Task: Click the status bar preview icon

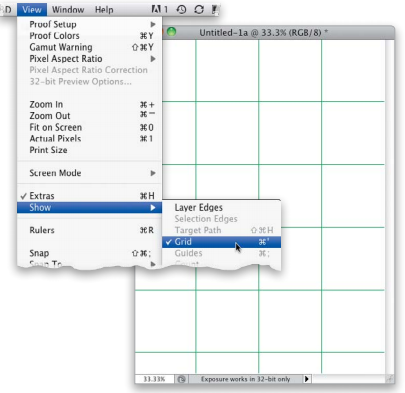Action: point(181,379)
